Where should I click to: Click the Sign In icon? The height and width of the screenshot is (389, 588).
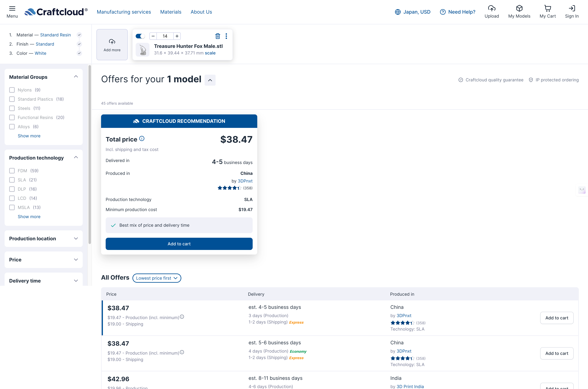click(x=572, y=9)
